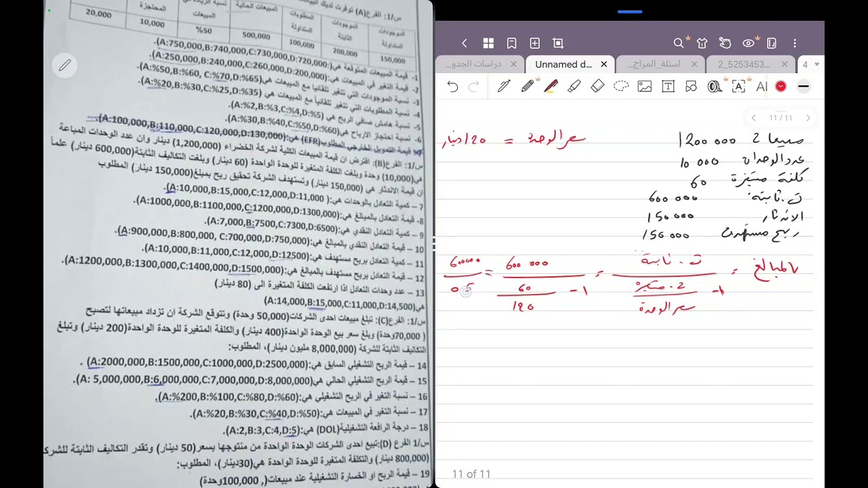Close the اسئلة_المراج tab
Viewport: 868px width, 488px height.
tap(694, 64)
